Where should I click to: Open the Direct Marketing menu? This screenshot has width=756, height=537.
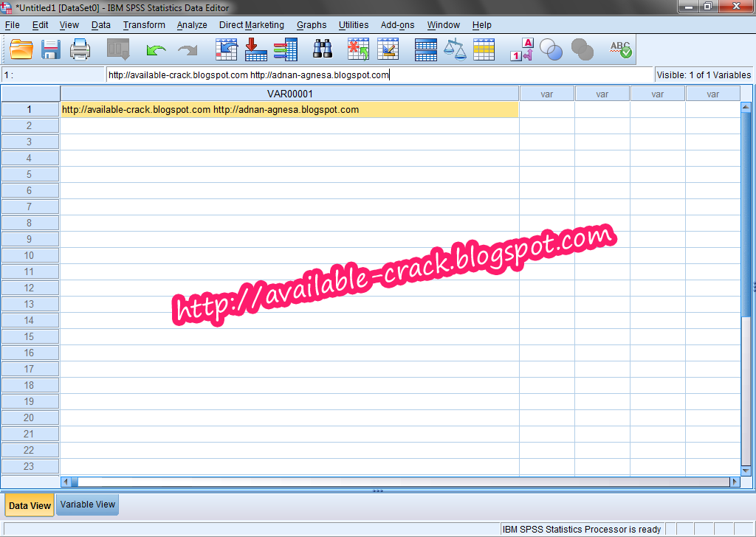251,25
